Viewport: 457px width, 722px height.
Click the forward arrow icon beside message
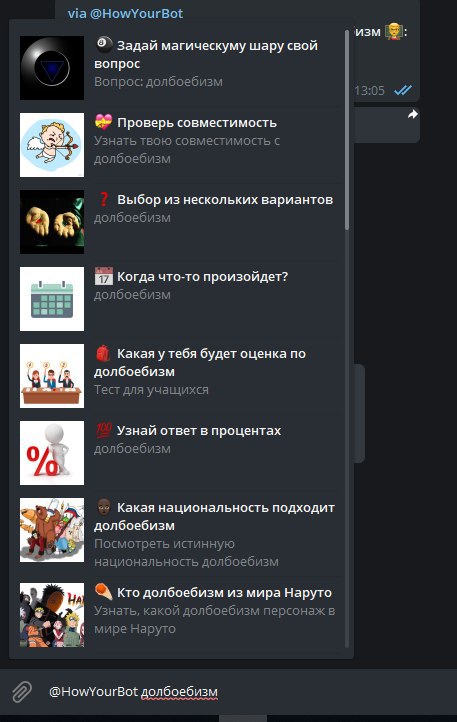(412, 114)
